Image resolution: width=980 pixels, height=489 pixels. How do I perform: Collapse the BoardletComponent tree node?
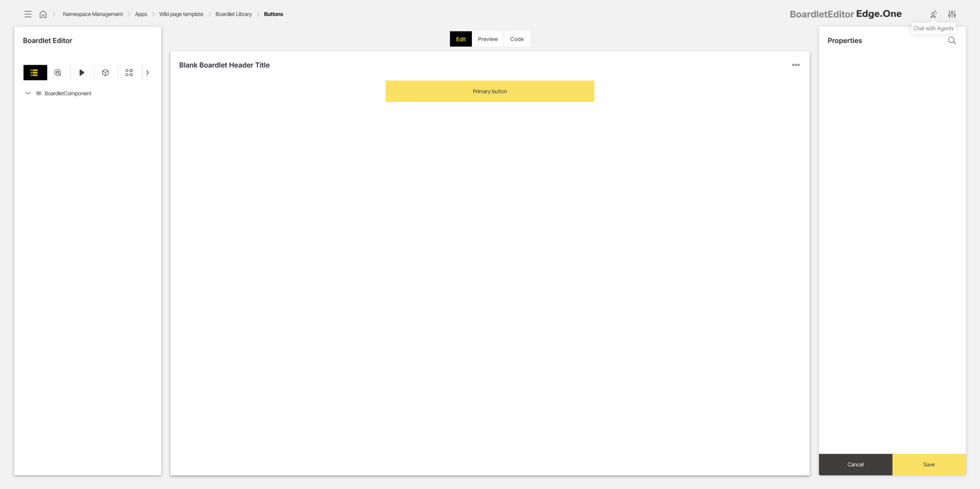click(x=28, y=93)
